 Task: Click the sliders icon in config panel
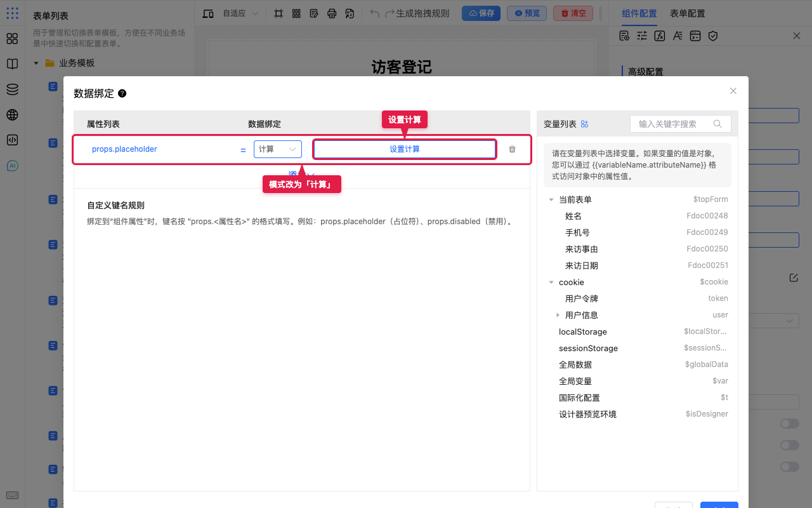coord(642,36)
